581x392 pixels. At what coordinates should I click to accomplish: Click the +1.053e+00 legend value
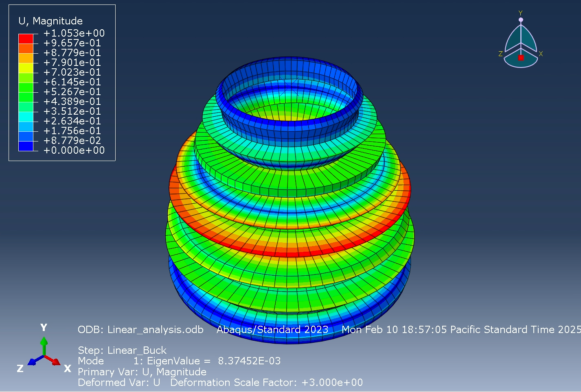(x=73, y=33)
